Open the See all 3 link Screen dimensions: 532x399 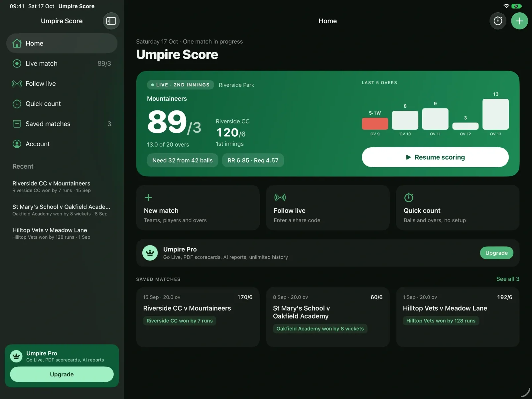click(x=508, y=279)
